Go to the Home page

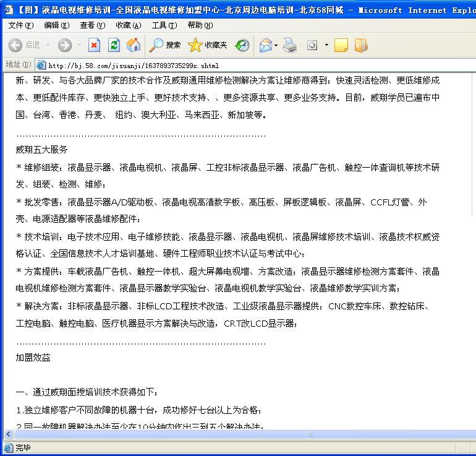click(133, 45)
